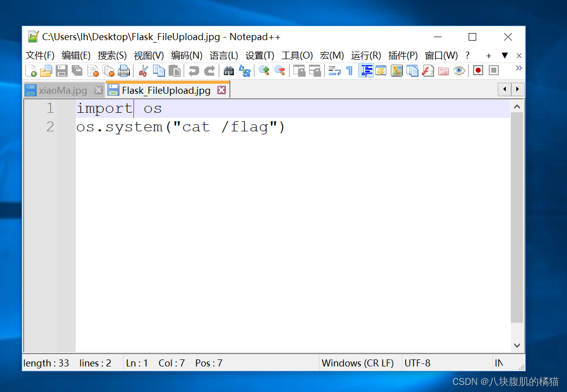Click the Save All toolbar icon

(x=77, y=71)
